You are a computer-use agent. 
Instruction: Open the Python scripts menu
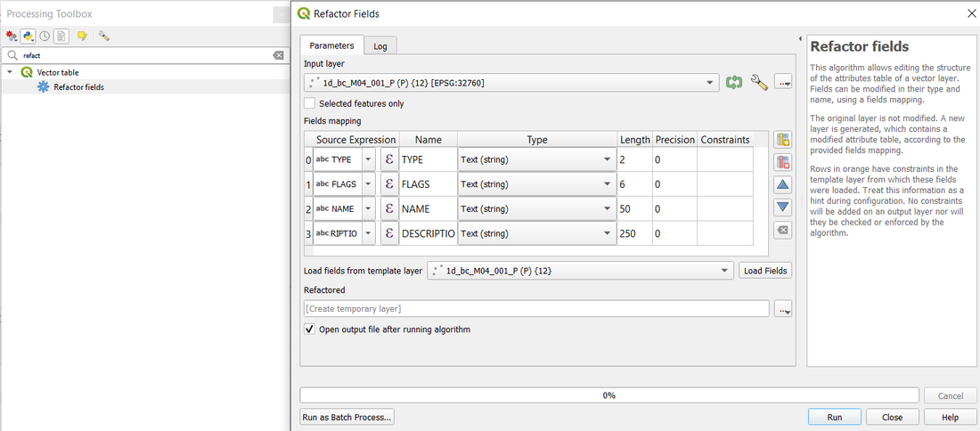click(28, 37)
